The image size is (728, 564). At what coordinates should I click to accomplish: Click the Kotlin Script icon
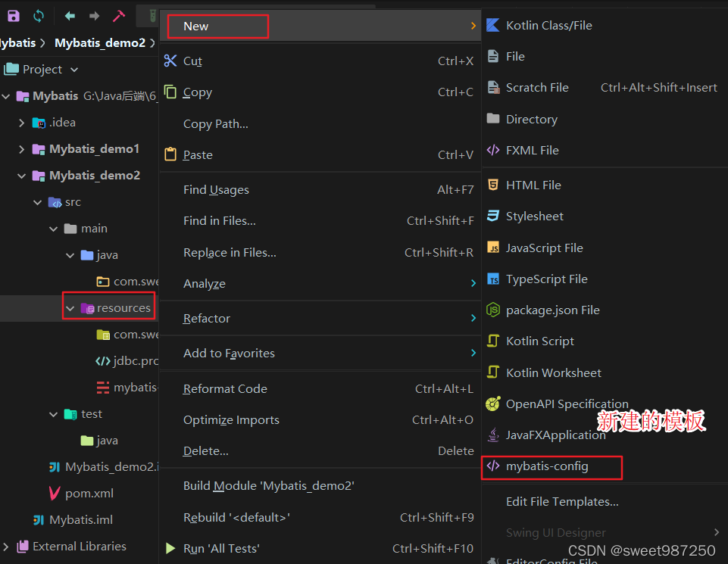click(x=493, y=341)
